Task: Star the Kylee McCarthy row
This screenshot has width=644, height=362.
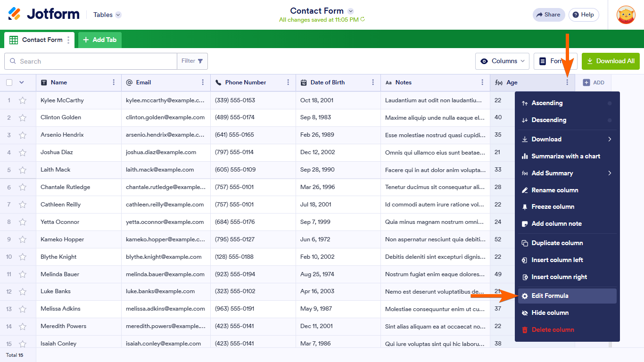Action: [x=23, y=100]
